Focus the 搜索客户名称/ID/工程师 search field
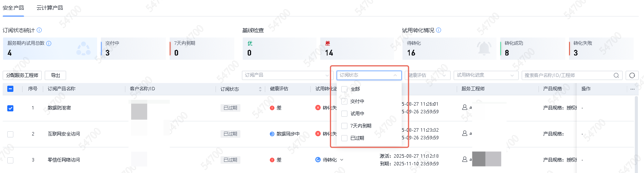Screen dimensions: 644x173 (x=568, y=75)
